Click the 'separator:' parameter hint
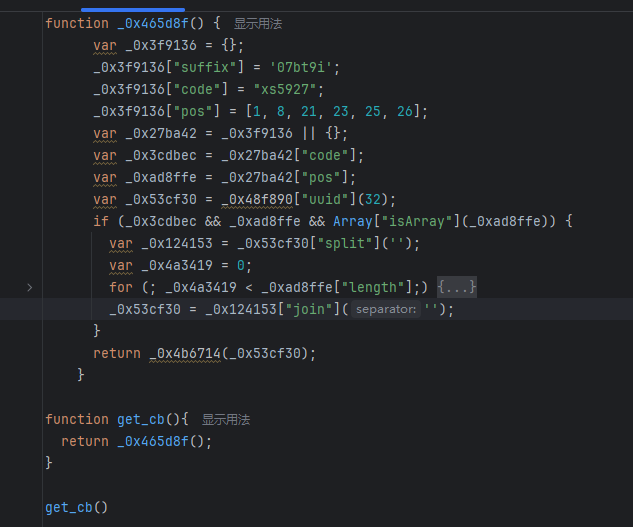633x527 pixels. point(386,309)
